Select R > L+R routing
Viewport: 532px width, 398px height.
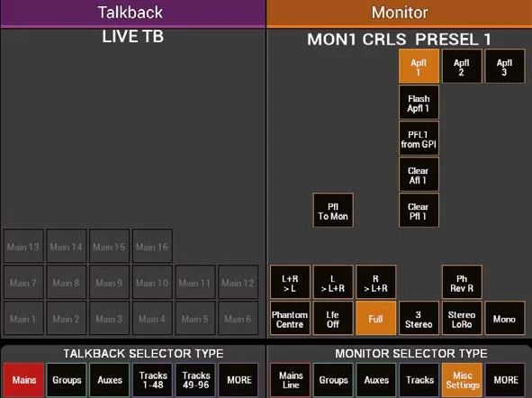click(x=376, y=283)
